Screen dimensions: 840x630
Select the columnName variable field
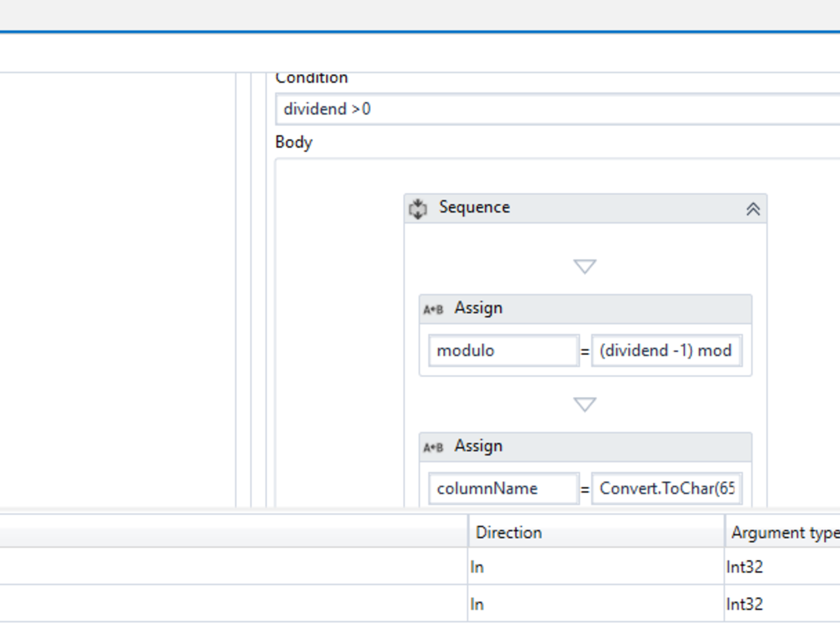click(x=503, y=488)
